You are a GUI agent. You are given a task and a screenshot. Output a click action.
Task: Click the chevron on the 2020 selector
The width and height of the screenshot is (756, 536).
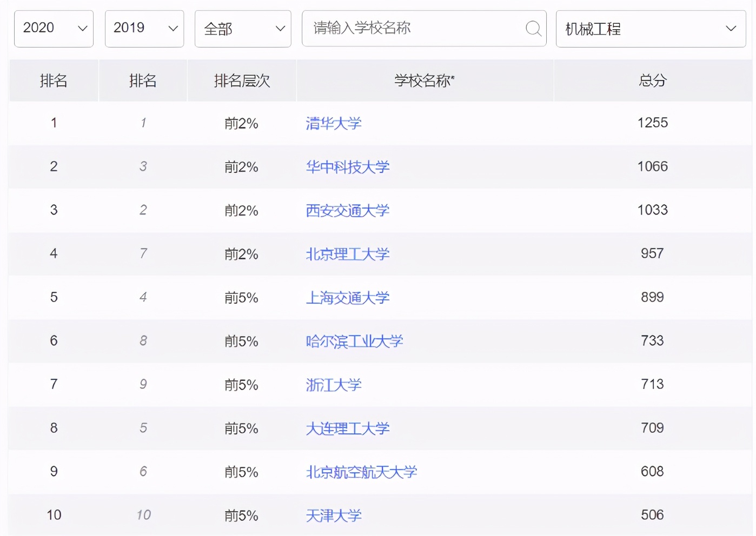(82, 29)
